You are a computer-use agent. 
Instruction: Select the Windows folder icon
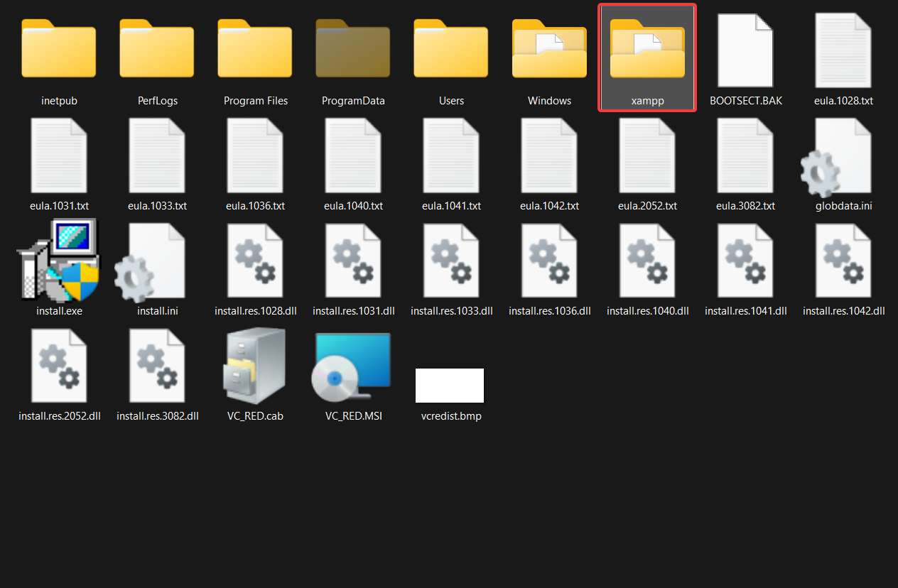coord(549,48)
